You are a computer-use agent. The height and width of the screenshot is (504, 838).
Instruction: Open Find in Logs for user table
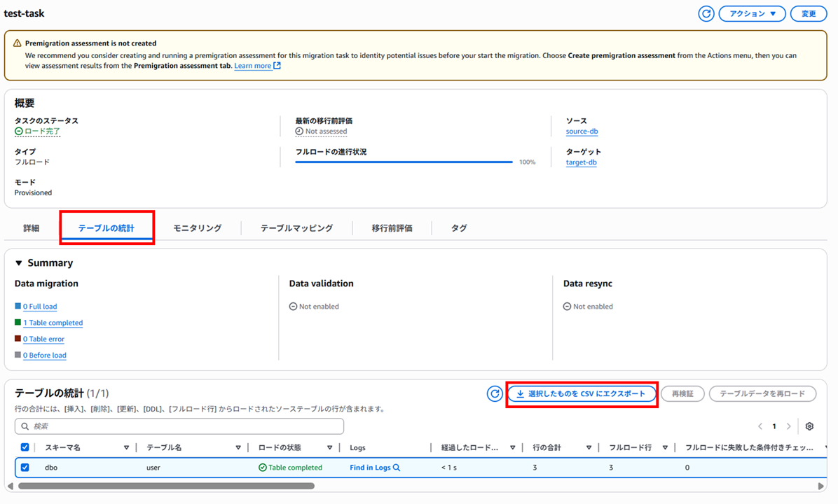pyautogui.click(x=375, y=467)
